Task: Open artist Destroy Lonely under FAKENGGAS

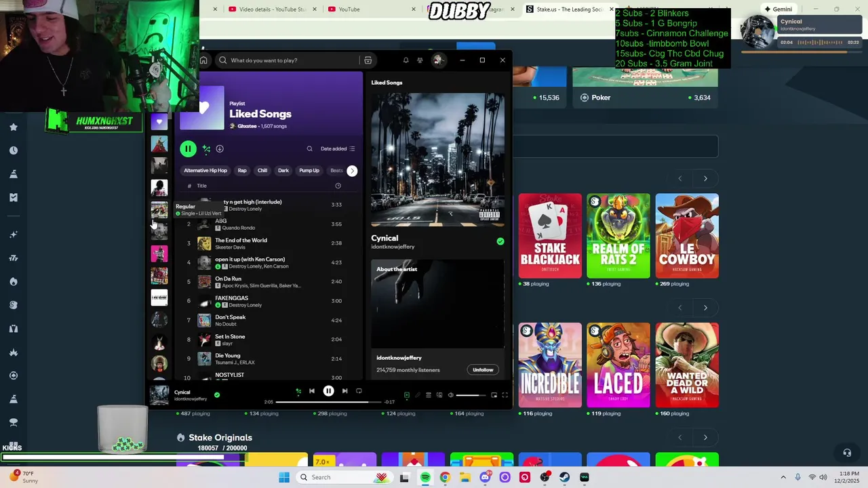Action: [x=245, y=305]
